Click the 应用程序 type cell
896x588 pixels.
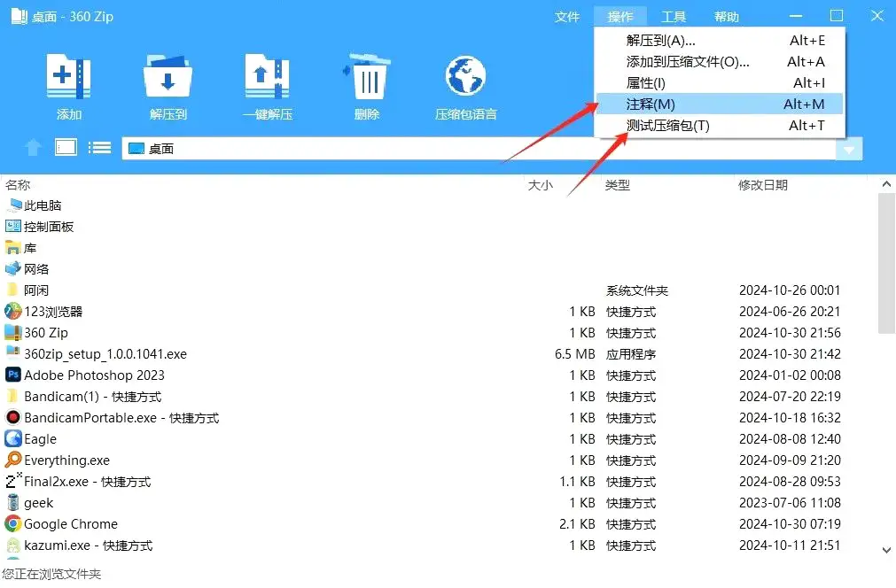click(631, 354)
